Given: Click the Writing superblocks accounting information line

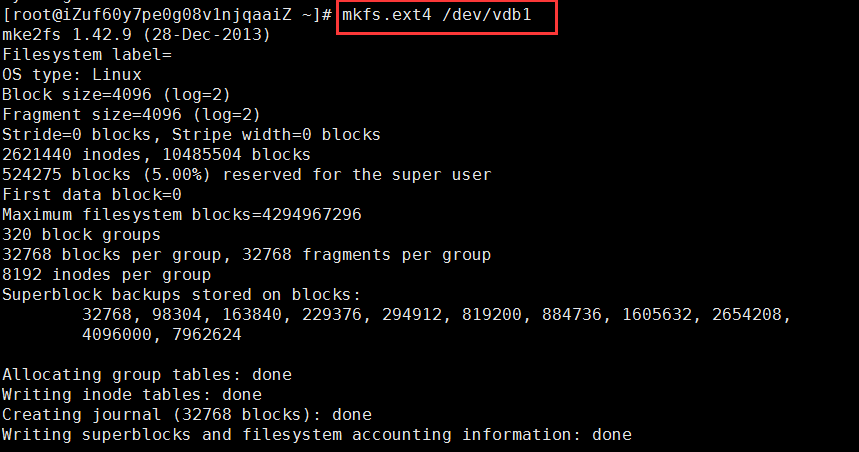Looking at the screenshot, I should (x=317, y=434).
